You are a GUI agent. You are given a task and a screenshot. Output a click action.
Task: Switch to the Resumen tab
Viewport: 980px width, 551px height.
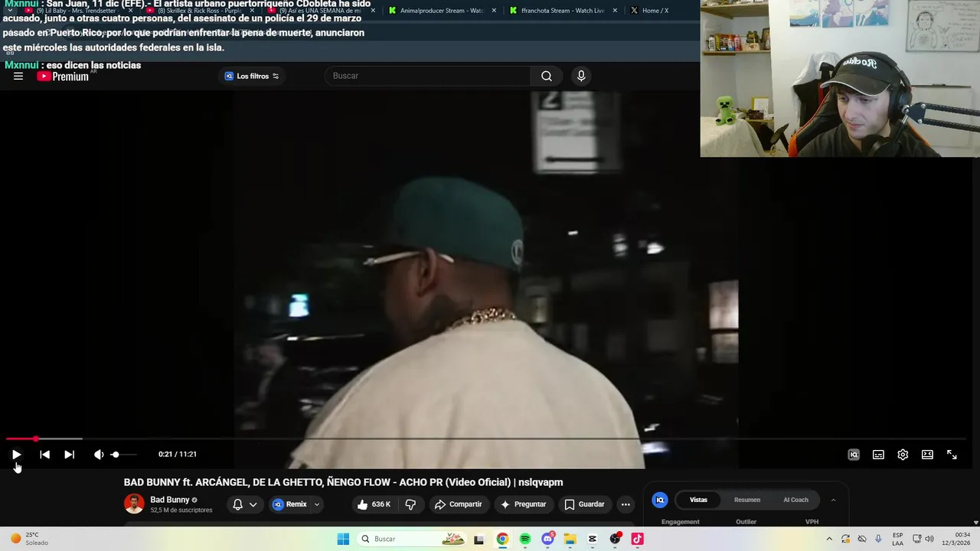coord(747,500)
